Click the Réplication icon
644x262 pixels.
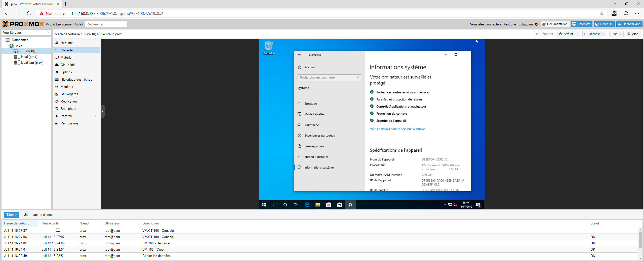[x=57, y=101]
